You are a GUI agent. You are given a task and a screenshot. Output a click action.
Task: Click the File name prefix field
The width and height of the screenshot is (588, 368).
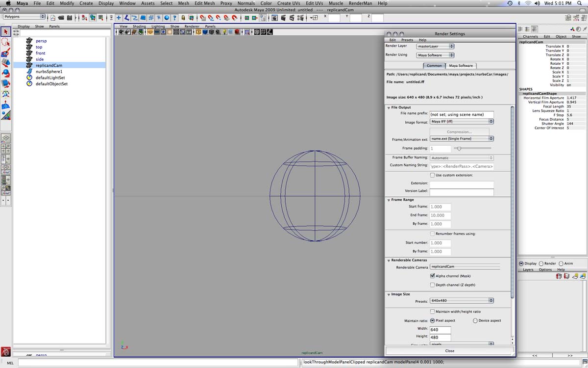[462, 114]
